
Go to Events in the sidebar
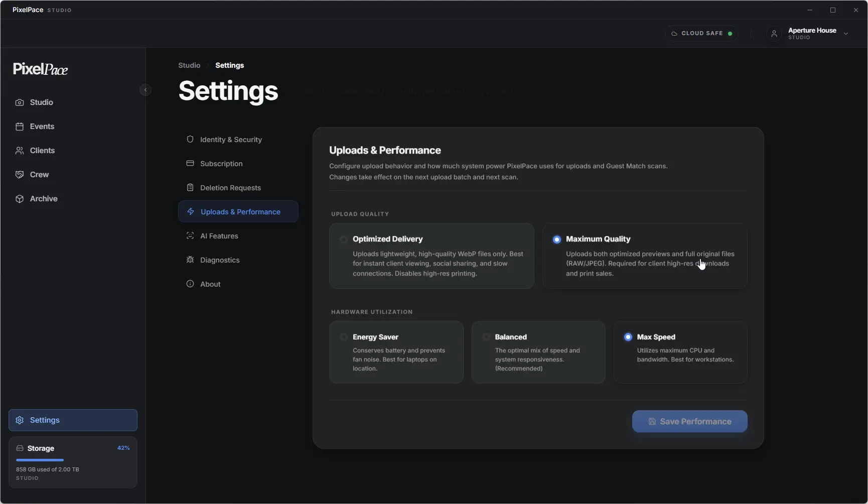(73, 127)
